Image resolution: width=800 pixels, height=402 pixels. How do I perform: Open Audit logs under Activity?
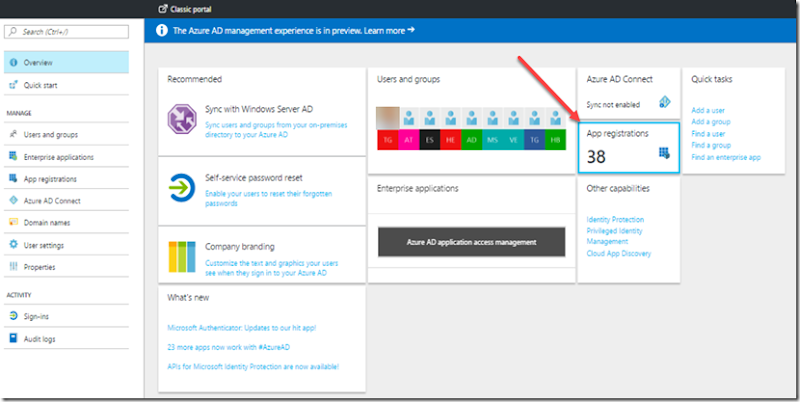66,339
